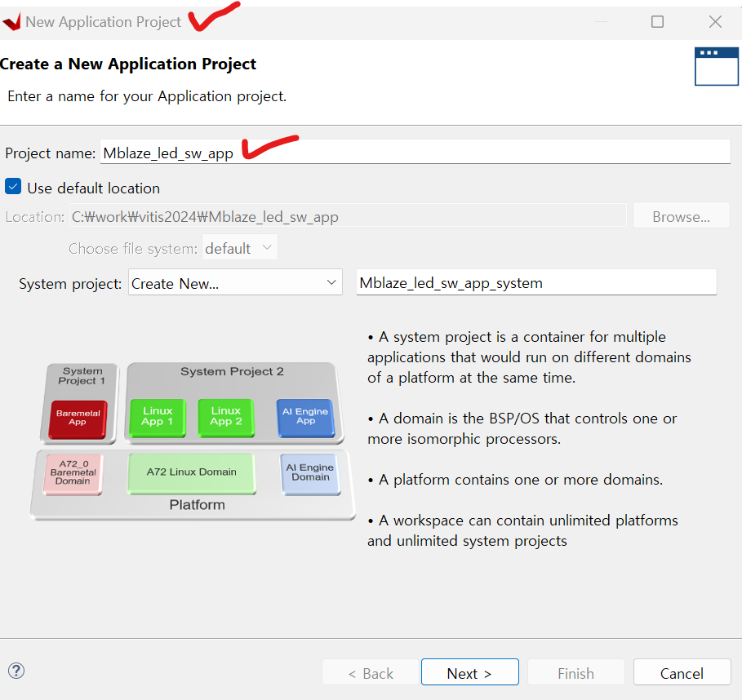Click the Browse... button
The height and width of the screenshot is (700, 742).
click(681, 216)
